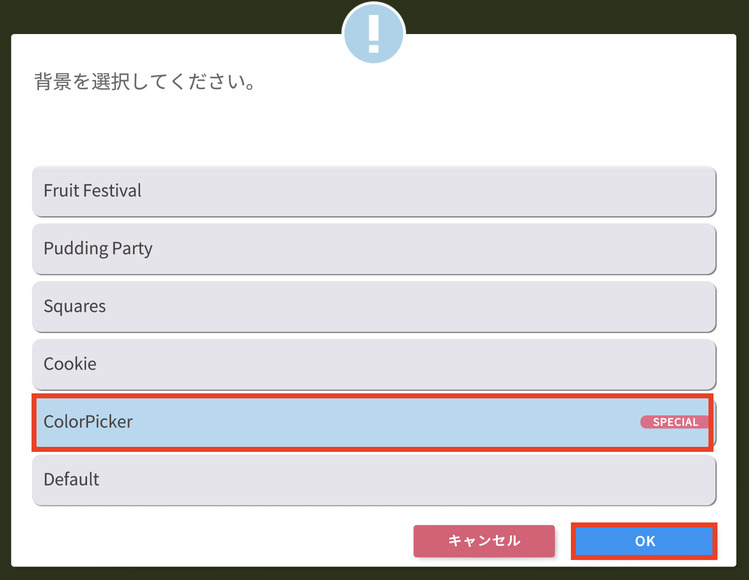Click the 'ColorPicker' label text
749x580 pixels.
tap(88, 422)
